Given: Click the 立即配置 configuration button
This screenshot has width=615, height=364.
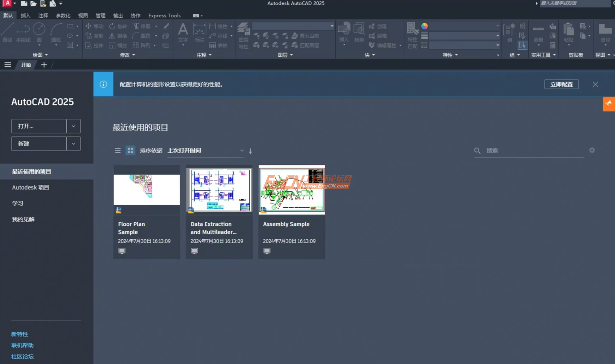Looking at the screenshot, I should (561, 84).
